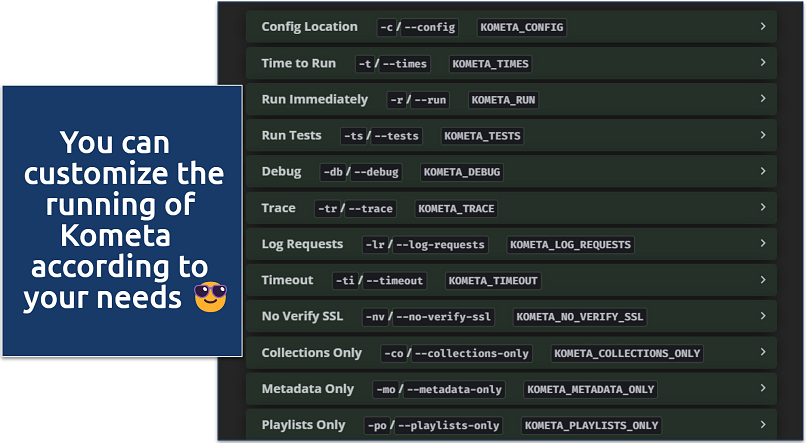
Task: Click the --times flag code label
Action: [x=404, y=64]
